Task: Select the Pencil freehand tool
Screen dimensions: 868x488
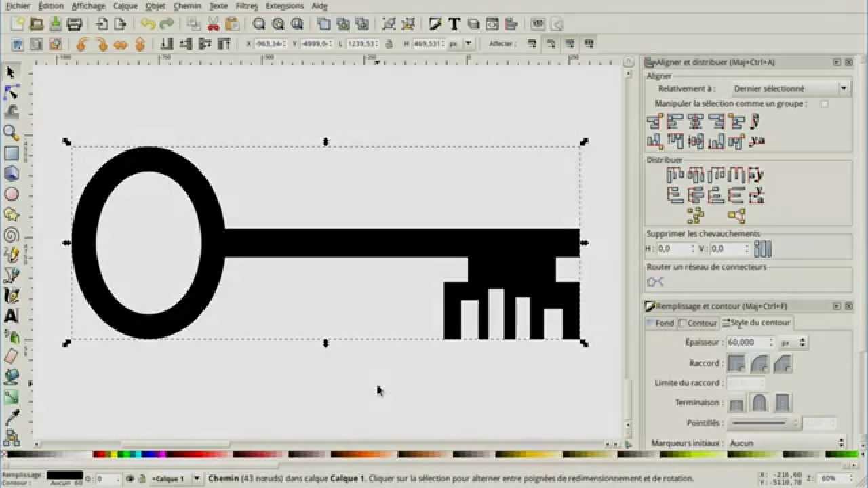Action: coord(11,255)
